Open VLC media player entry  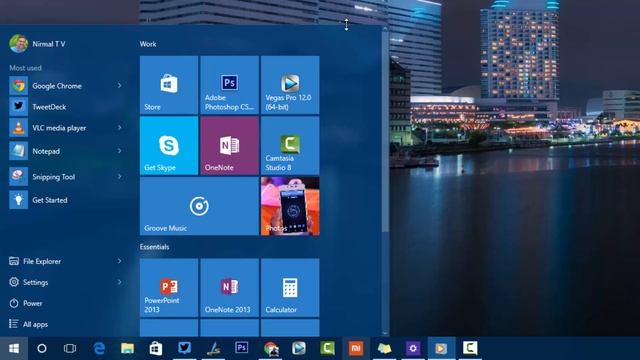(x=66, y=128)
